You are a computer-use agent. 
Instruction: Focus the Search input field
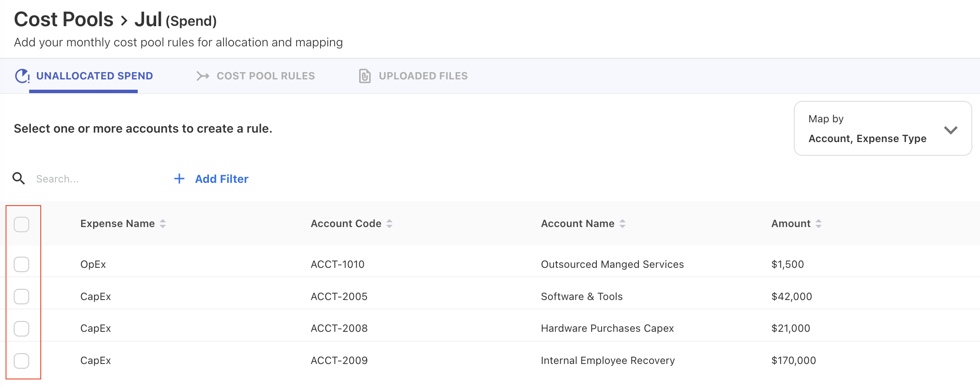94,179
